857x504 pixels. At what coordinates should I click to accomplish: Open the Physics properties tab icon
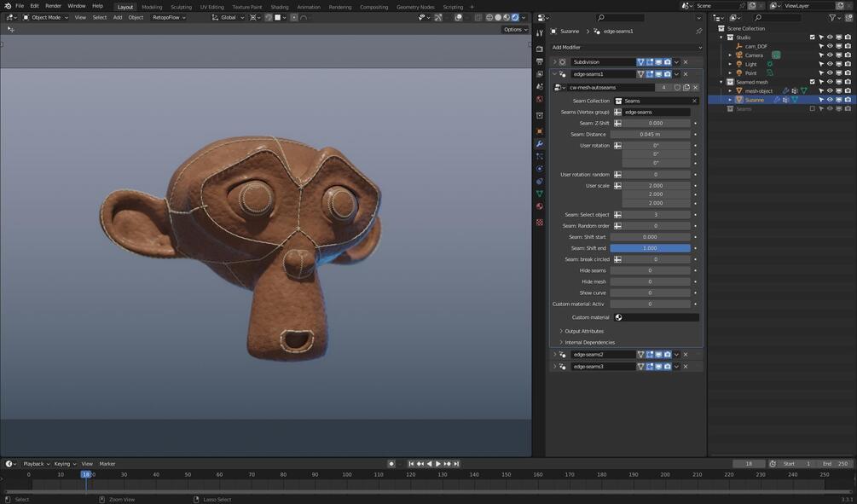click(x=539, y=169)
